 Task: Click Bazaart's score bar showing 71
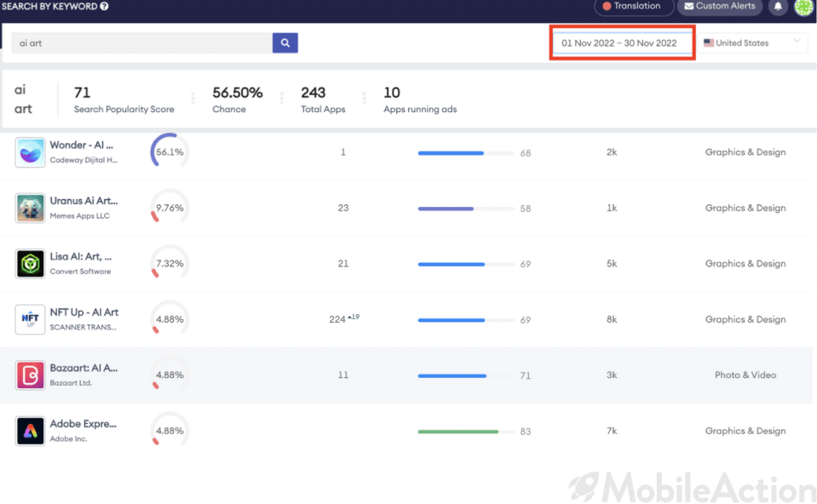click(466, 375)
